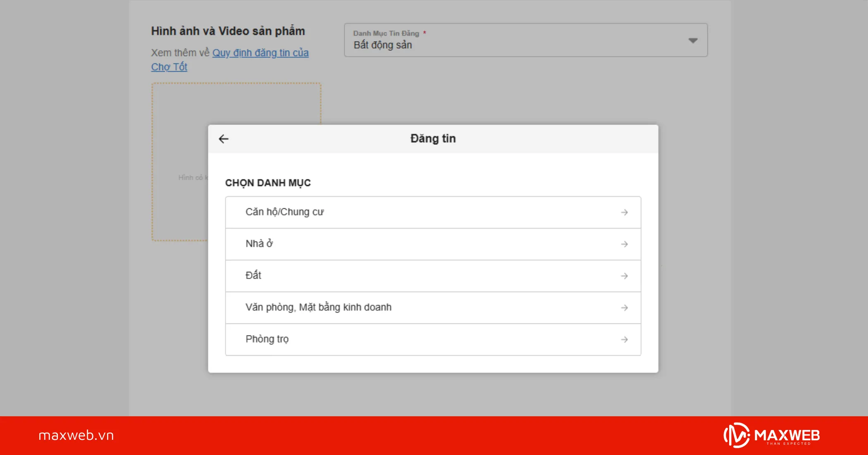Select the Nhà ở category
This screenshot has width=868, height=455.
pyautogui.click(x=259, y=244)
